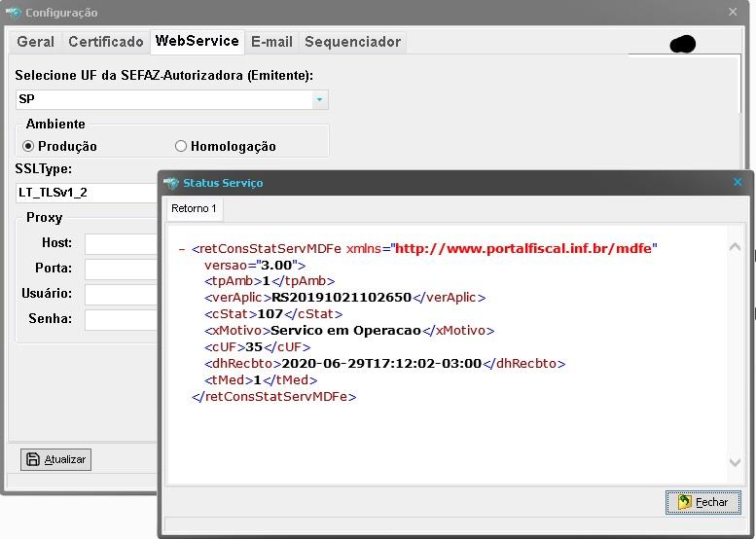Screen dimensions: 756x539
Task: Go to the E-mail tab
Action: tap(271, 42)
